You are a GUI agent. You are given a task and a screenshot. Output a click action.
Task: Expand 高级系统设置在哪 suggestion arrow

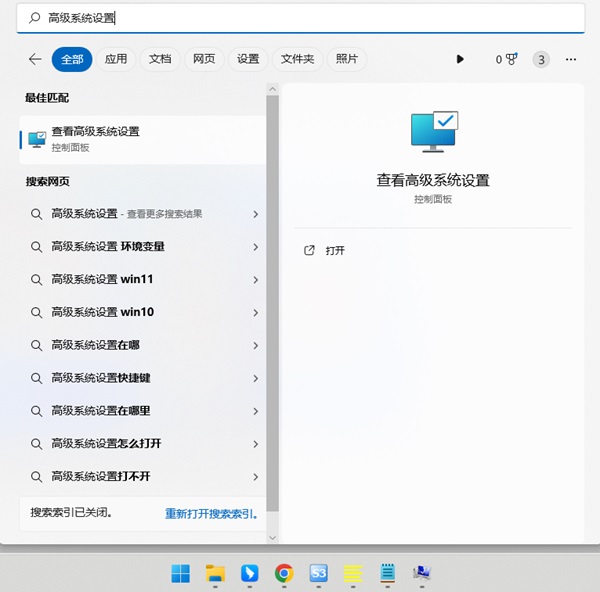coord(256,346)
